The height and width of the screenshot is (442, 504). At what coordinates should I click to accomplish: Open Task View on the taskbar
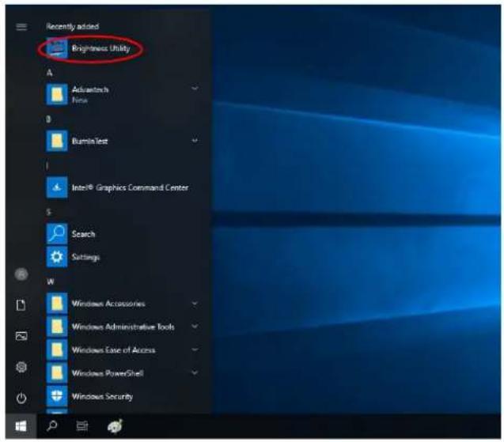pos(82,426)
